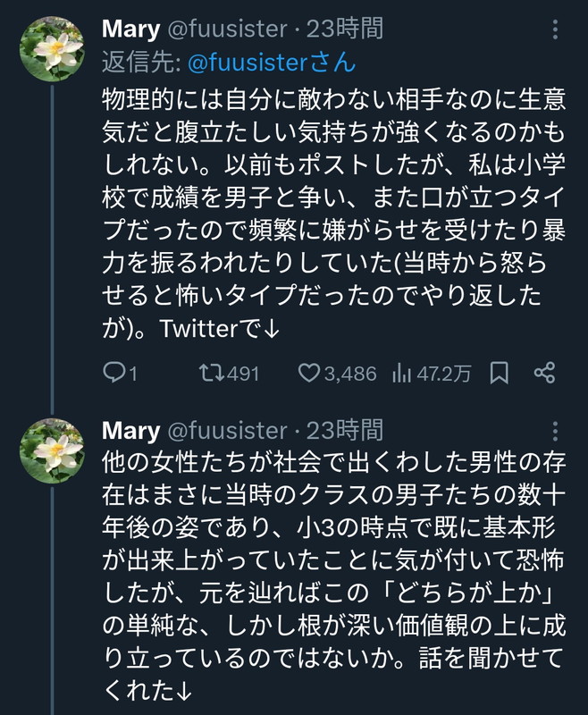Image resolution: width=588 pixels, height=715 pixels.
Task: Click the second tweet's 23時間 timestamp
Action: (x=345, y=431)
